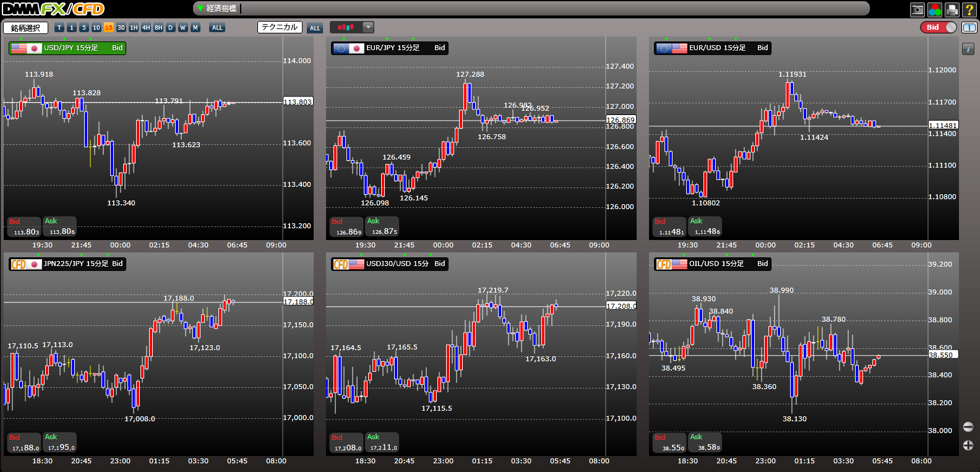Viewport: 980px width, 472px height.
Task: Select the 30-minute timeframe
Action: click(121, 28)
